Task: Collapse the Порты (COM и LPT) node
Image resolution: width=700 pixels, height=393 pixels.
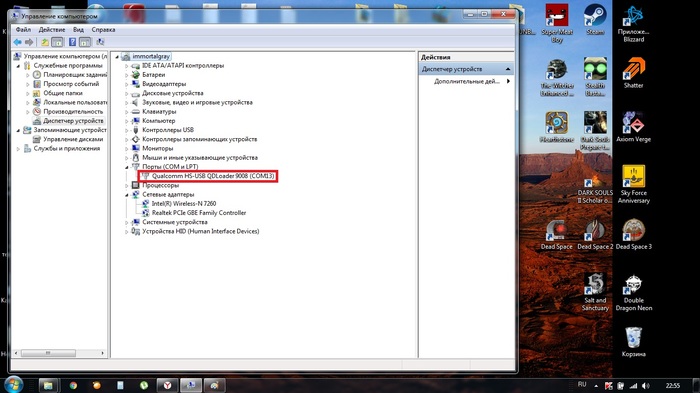Action: click(x=126, y=167)
